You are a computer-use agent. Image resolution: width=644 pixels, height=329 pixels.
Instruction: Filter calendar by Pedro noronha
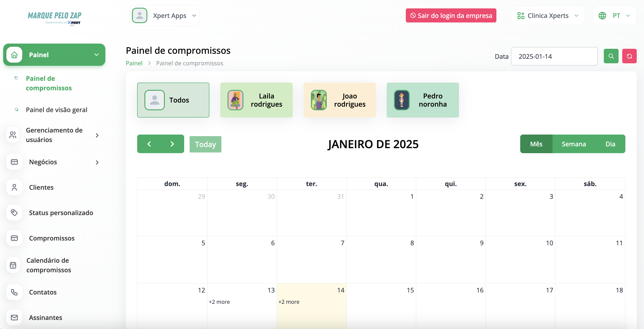tap(423, 100)
